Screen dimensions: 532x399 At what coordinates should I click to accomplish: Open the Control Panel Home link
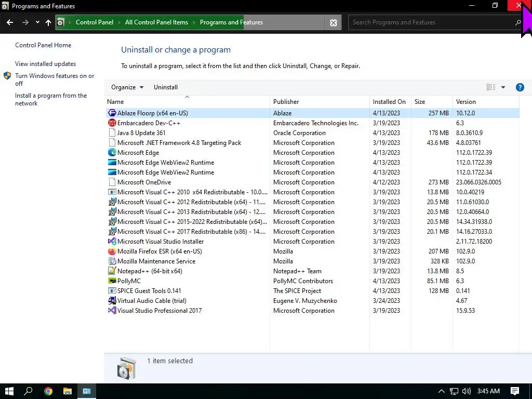pos(43,45)
